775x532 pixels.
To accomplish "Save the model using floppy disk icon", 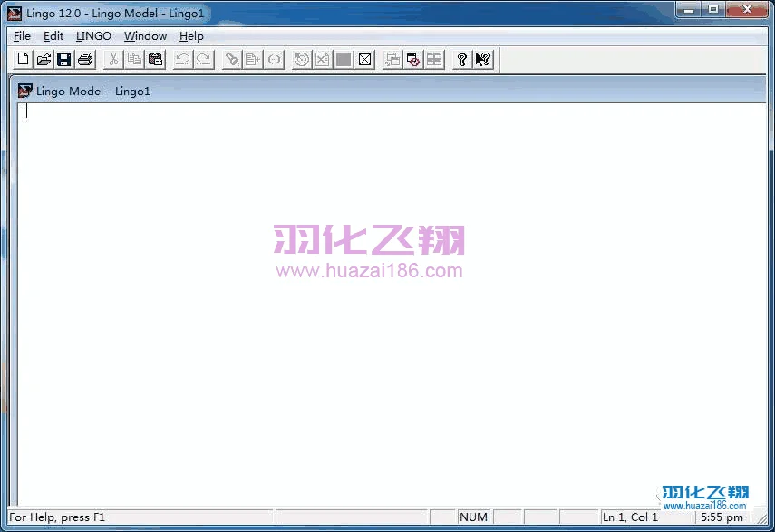I will (64, 59).
